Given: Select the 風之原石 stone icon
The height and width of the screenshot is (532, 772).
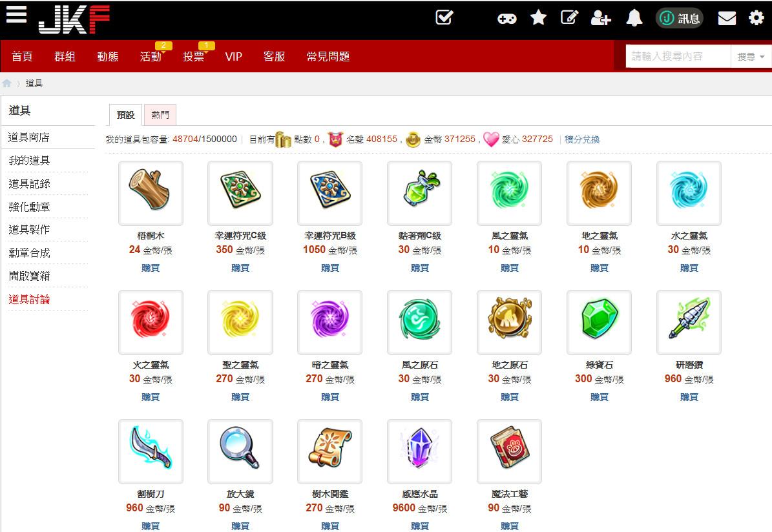Looking at the screenshot, I should click(x=419, y=322).
